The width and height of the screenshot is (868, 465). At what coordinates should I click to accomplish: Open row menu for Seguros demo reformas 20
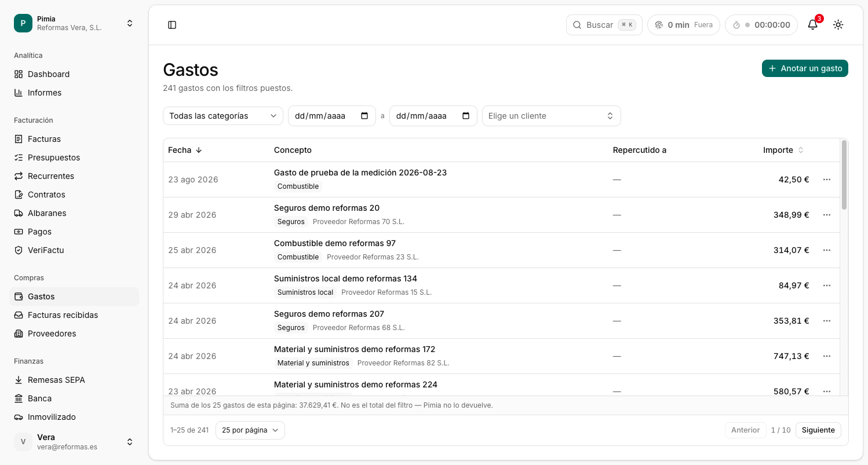pyautogui.click(x=827, y=215)
